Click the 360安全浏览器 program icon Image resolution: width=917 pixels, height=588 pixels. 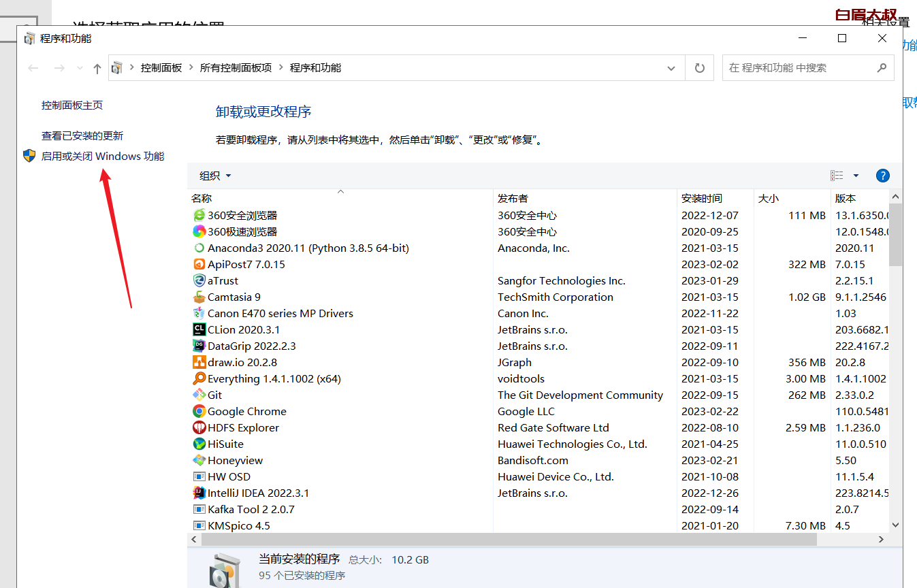point(199,215)
